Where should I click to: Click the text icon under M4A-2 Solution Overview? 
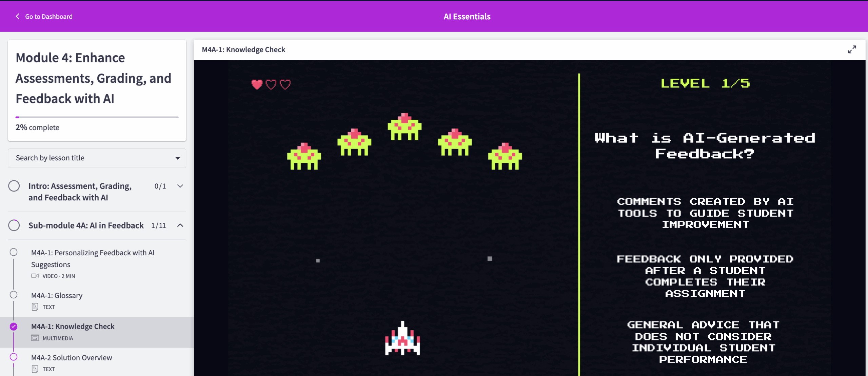tap(35, 369)
